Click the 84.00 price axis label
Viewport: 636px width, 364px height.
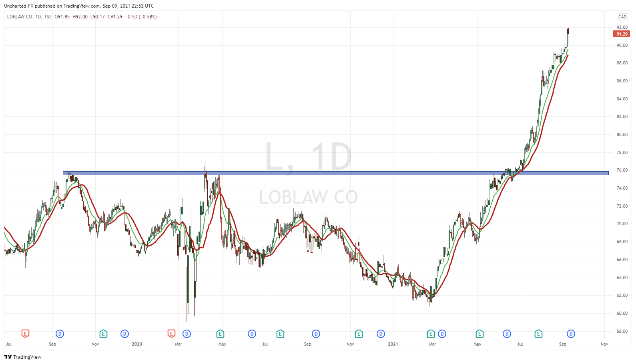[622, 99]
